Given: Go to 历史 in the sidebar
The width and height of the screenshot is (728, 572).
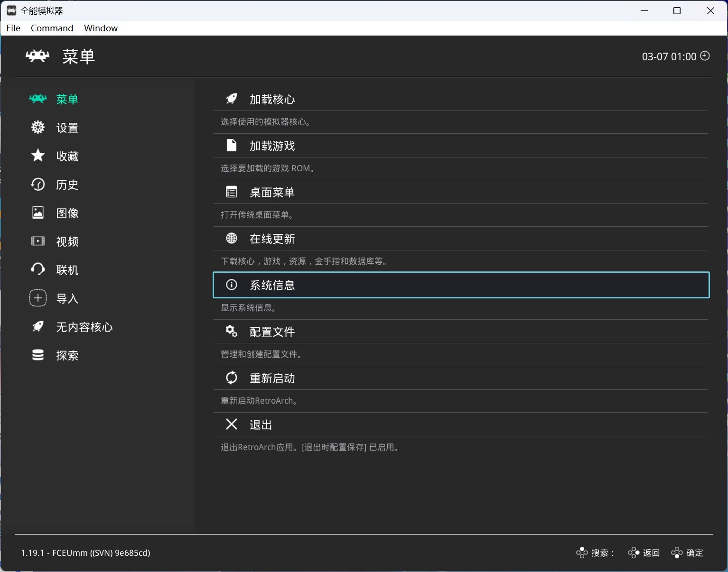Looking at the screenshot, I should [67, 185].
